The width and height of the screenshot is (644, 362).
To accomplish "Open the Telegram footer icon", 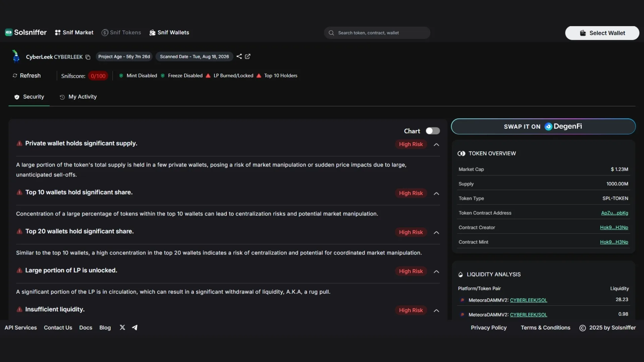I will coord(135,327).
